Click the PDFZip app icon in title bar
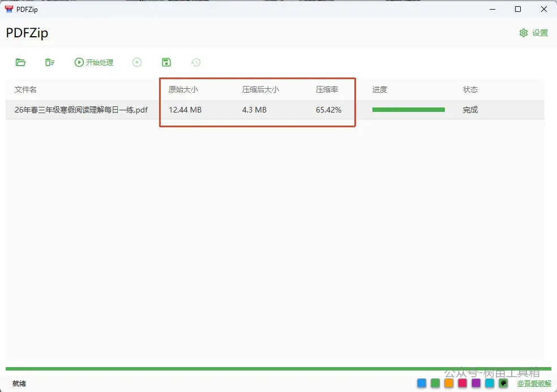Screen dimensions: 557x392 click(x=8, y=9)
